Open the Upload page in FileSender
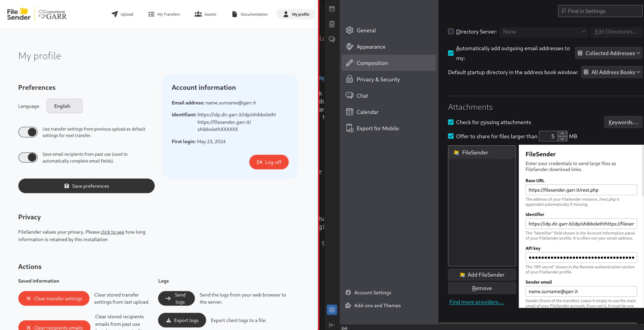 [122, 14]
